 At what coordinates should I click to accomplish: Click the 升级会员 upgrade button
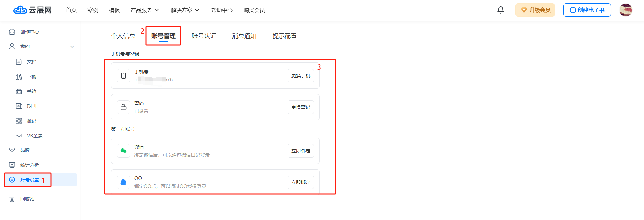(535, 10)
